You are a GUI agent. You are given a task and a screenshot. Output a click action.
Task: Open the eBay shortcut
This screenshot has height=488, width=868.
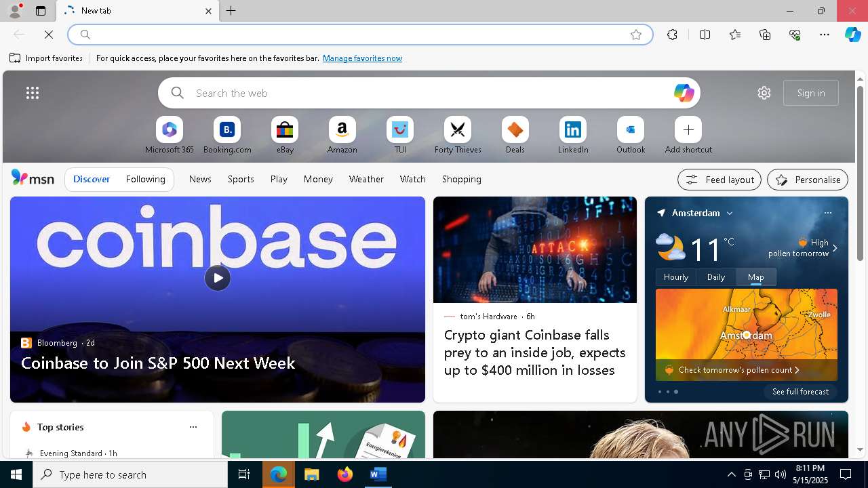[x=285, y=136]
